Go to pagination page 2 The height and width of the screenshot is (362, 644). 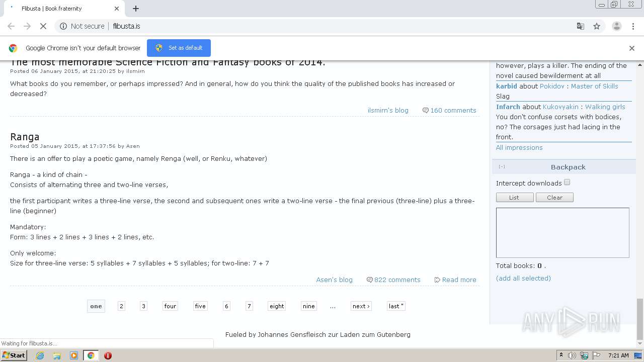[x=121, y=306]
